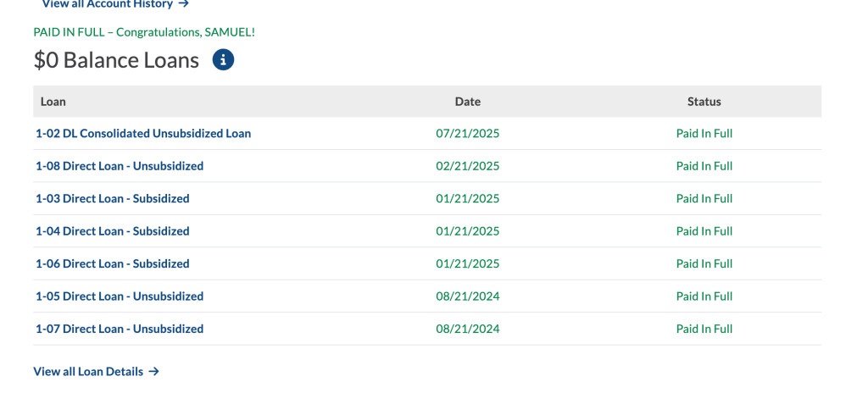
Task: Click the Loan column header
Action: (x=53, y=102)
